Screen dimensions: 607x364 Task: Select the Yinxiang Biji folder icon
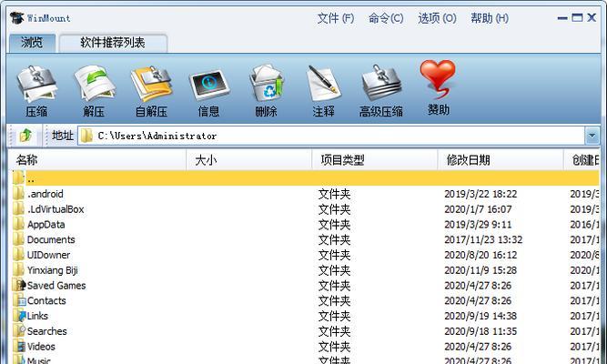point(18,270)
